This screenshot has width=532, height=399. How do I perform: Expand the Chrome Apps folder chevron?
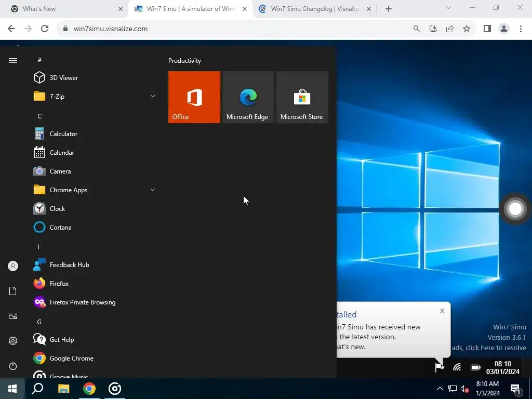[x=153, y=190]
